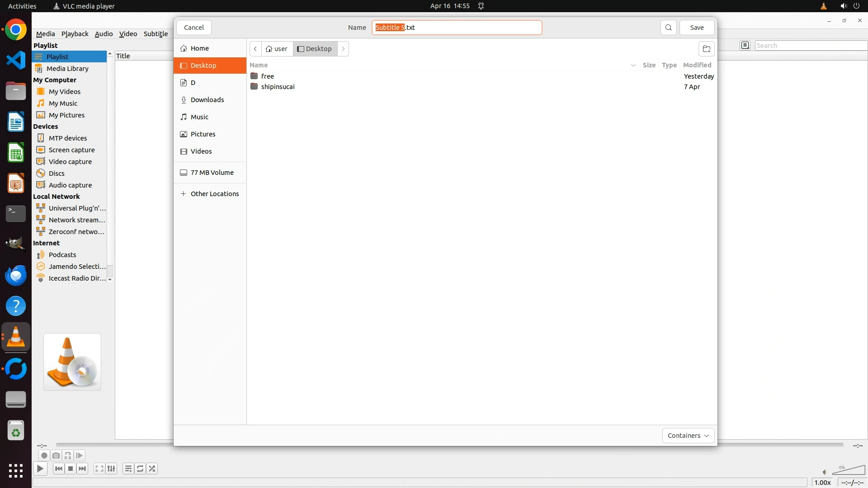Open the Audio menu
Viewport: 868px width, 488px height.
[104, 34]
